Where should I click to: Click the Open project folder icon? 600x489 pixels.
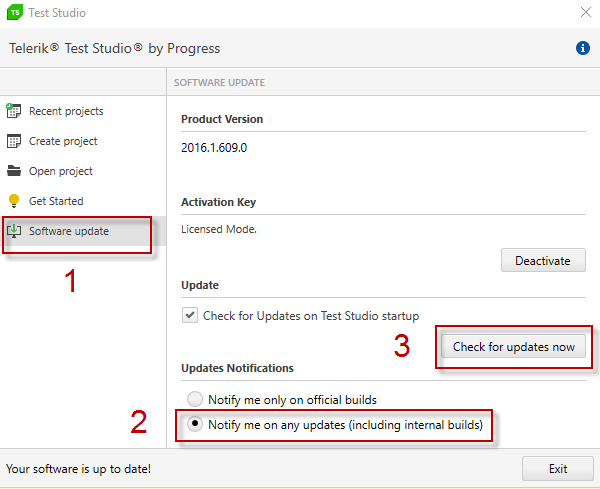pos(14,171)
